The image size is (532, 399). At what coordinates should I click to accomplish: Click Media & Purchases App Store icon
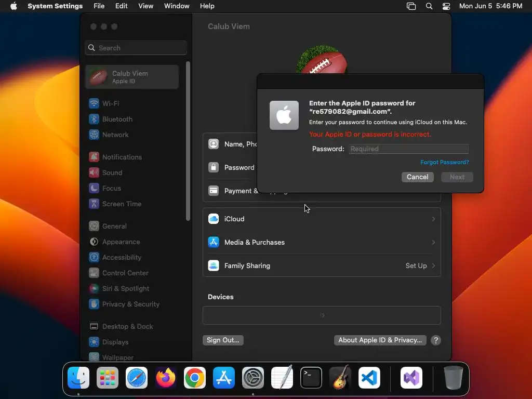[x=214, y=242]
